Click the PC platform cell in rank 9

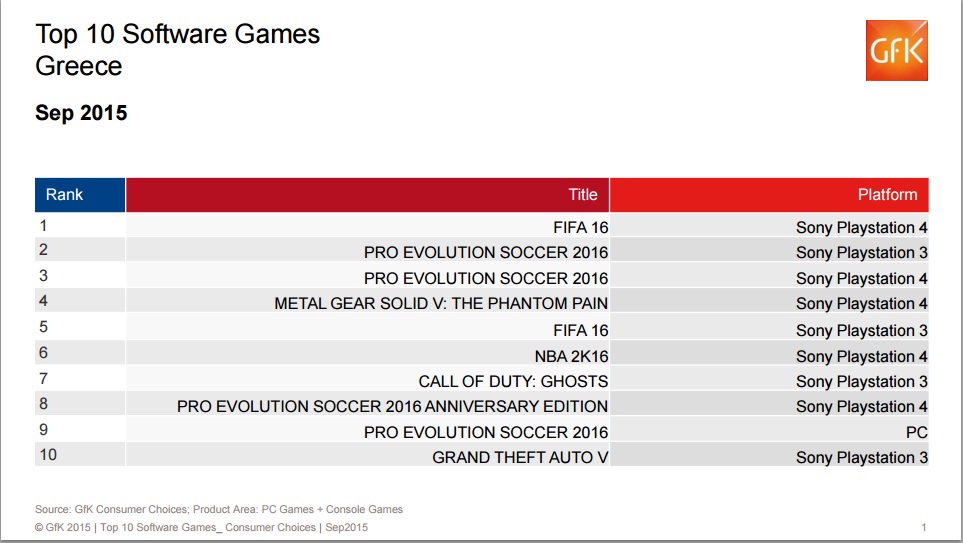(x=916, y=432)
